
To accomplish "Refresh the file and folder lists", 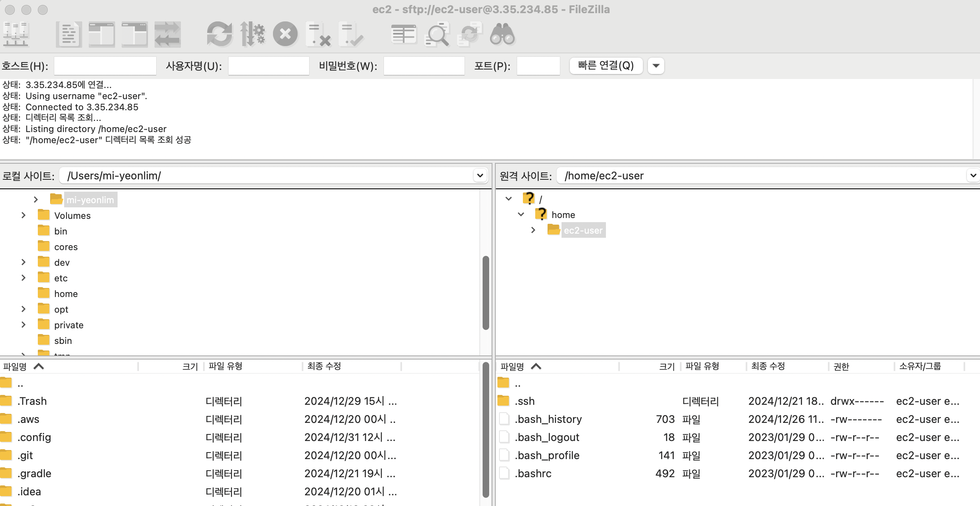I will point(219,34).
